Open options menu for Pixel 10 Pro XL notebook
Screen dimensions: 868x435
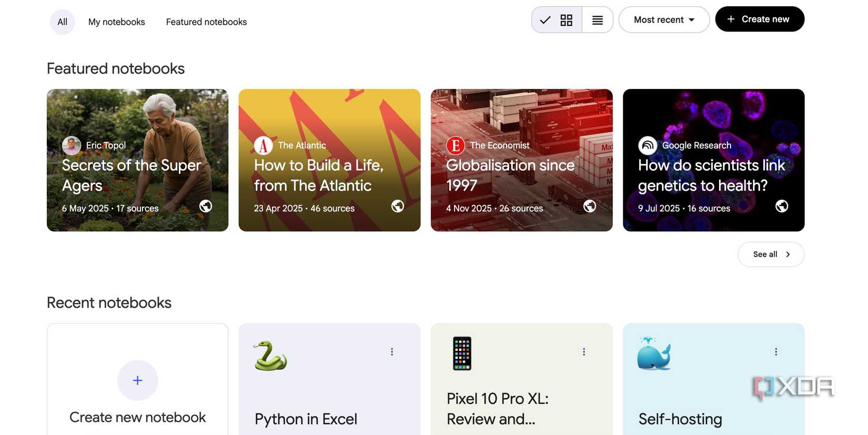pyautogui.click(x=584, y=352)
